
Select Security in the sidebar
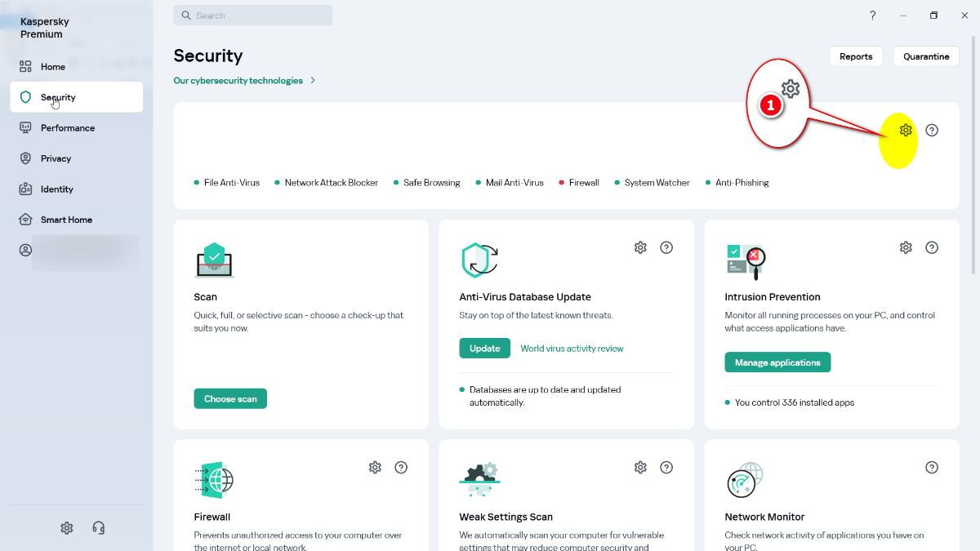[77, 97]
